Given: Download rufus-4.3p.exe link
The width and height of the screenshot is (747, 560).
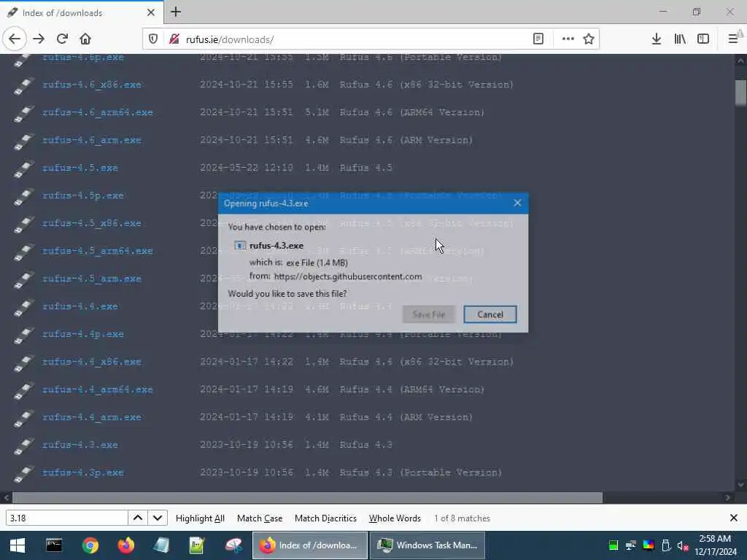Looking at the screenshot, I should tap(83, 472).
